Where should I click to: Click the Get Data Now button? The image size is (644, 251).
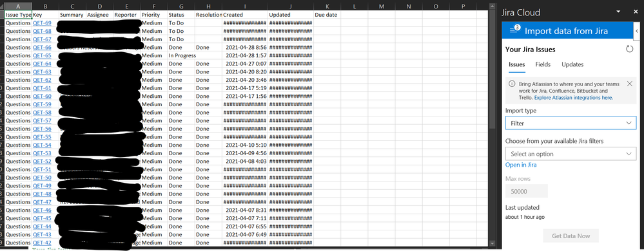(571, 236)
